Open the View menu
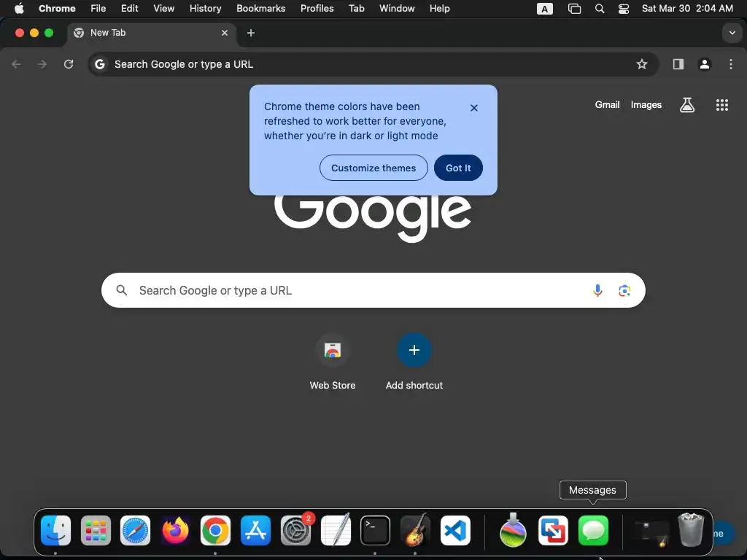This screenshot has height=560, width=747. [x=163, y=9]
